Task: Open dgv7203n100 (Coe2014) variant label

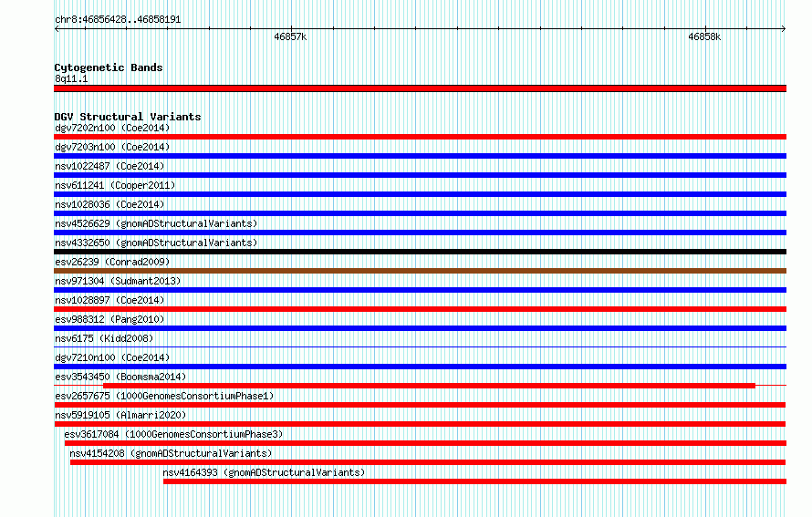Action: 112,147
